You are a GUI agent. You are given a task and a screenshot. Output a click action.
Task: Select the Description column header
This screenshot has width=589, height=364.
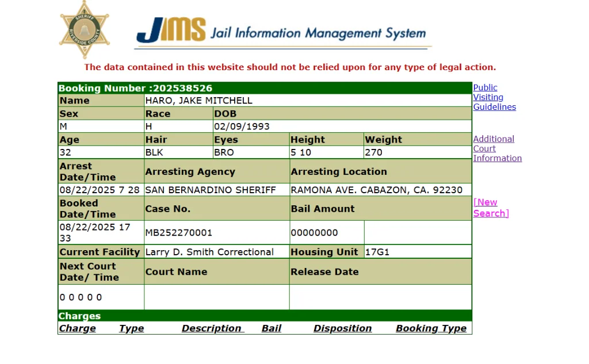[x=212, y=328]
